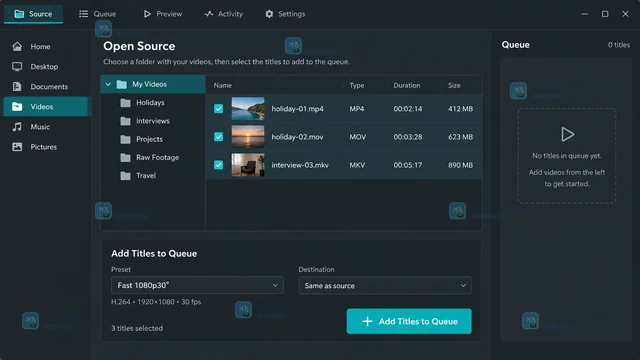Select the interview-03.mkv file name
Screen dimensions: 640x360
click(300, 165)
